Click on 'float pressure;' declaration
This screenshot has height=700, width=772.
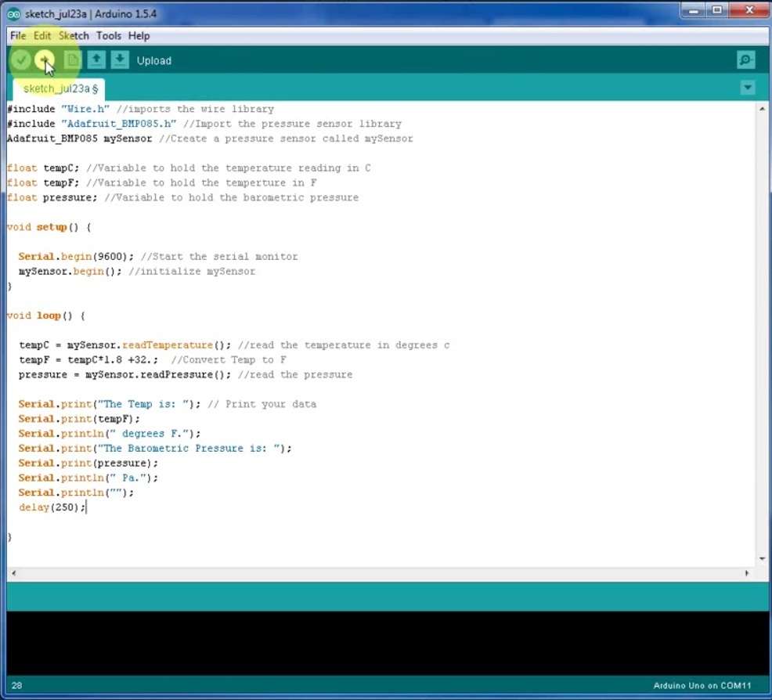tap(52, 197)
